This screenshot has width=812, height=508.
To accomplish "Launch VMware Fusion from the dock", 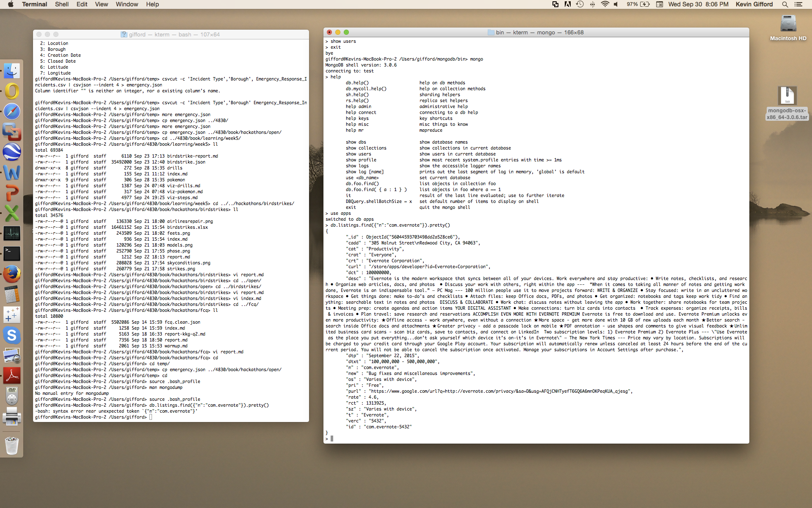I will click(12, 132).
